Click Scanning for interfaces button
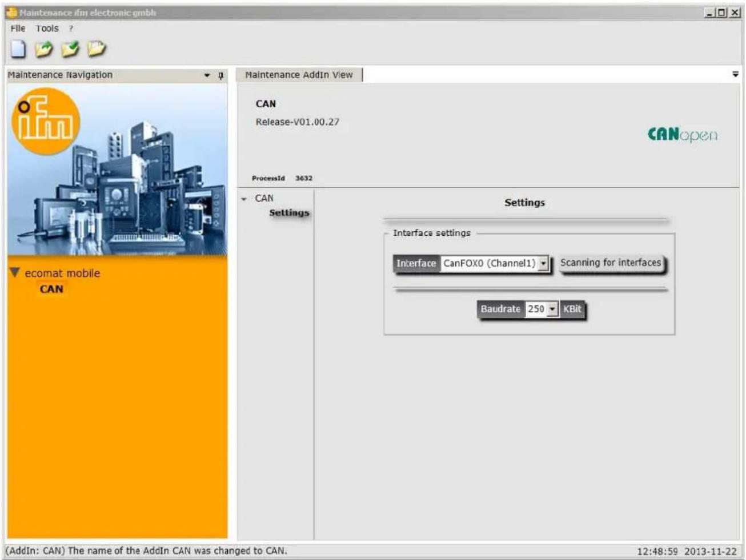Viewport: 746px width, 560px height. click(611, 263)
